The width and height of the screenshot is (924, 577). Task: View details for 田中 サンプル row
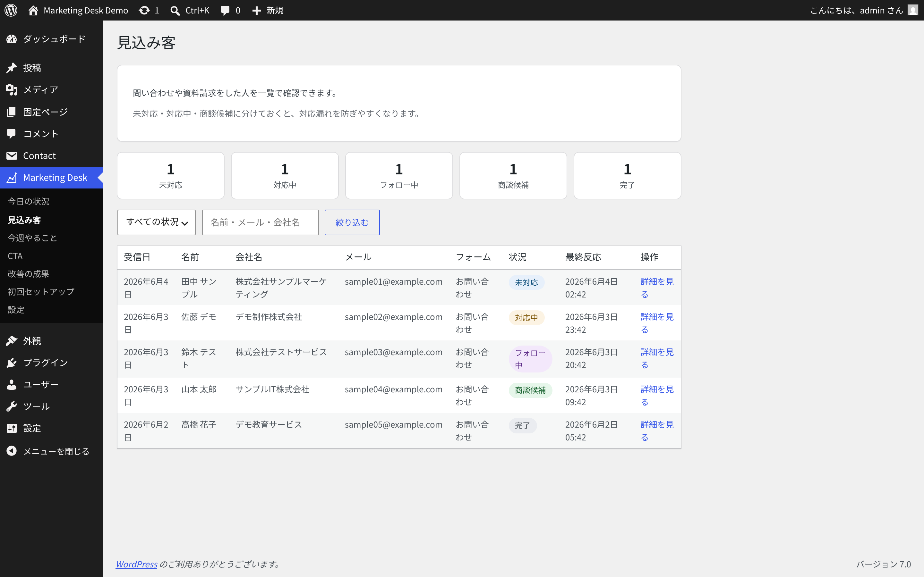click(657, 288)
